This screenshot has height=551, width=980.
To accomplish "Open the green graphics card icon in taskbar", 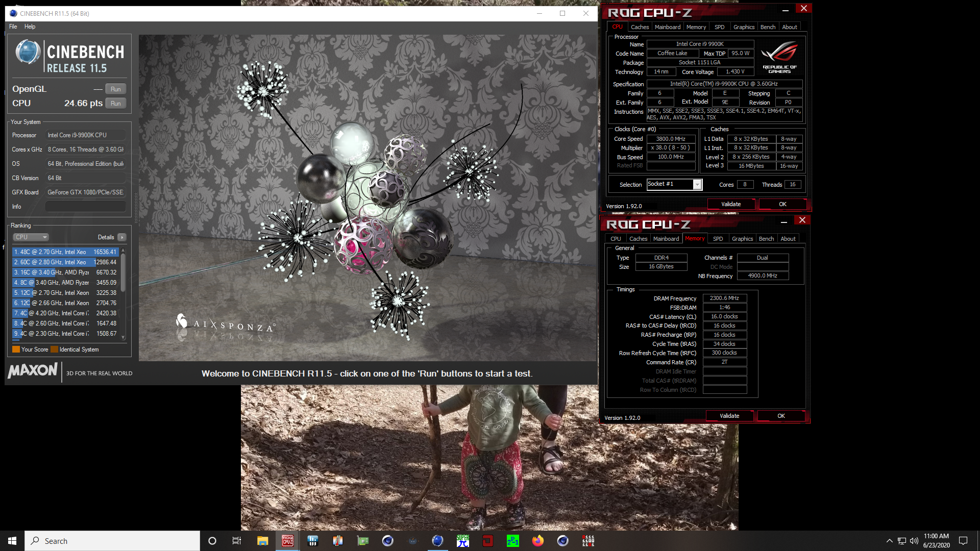I will point(363,541).
